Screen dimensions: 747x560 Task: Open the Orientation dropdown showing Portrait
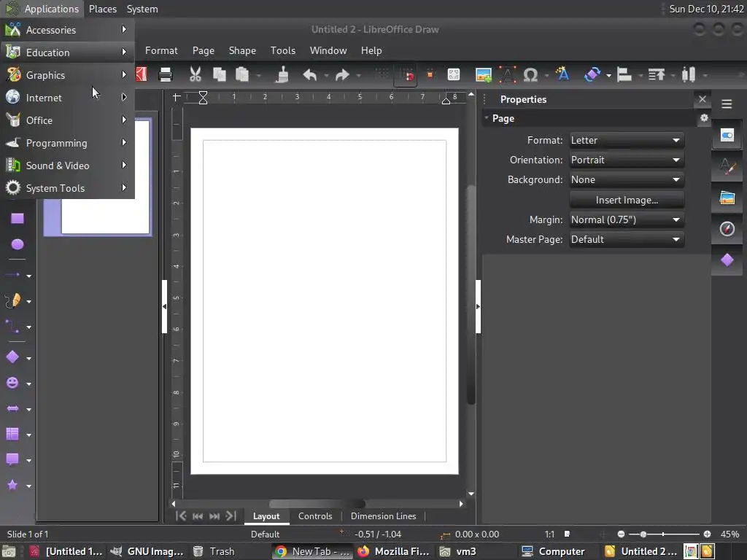pos(627,160)
